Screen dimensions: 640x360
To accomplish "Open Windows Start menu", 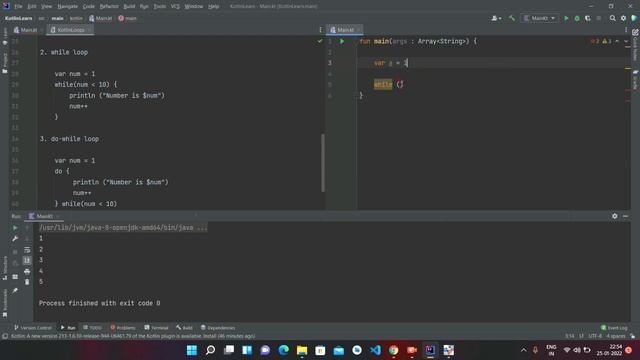I will pyautogui.click(x=191, y=350).
